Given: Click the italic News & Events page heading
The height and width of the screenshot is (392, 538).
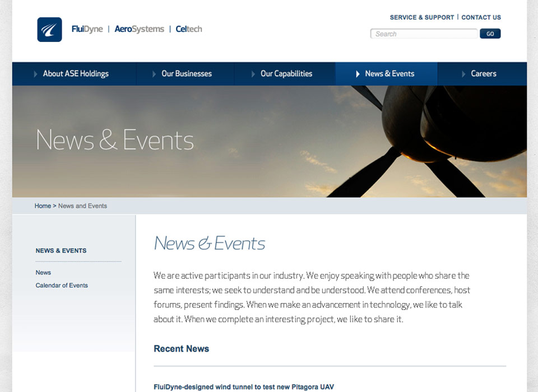Looking at the screenshot, I should coord(209,243).
